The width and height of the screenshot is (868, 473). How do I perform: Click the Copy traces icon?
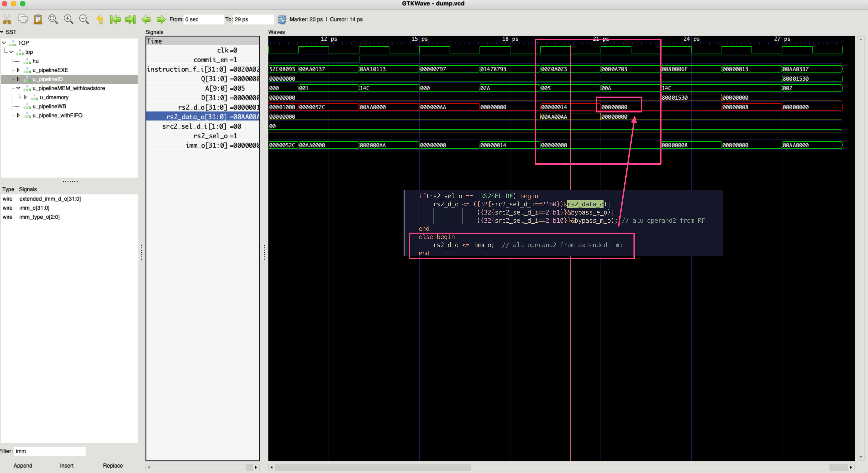tap(23, 19)
